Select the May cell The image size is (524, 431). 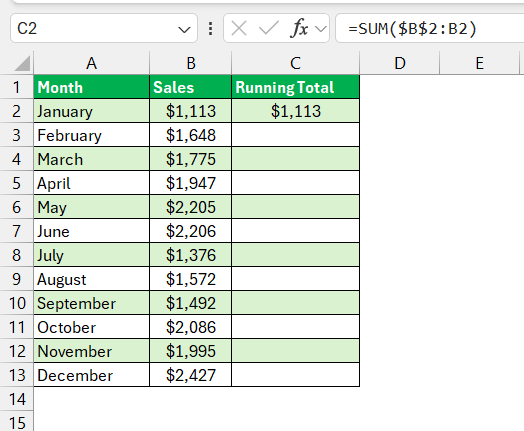coord(91,207)
